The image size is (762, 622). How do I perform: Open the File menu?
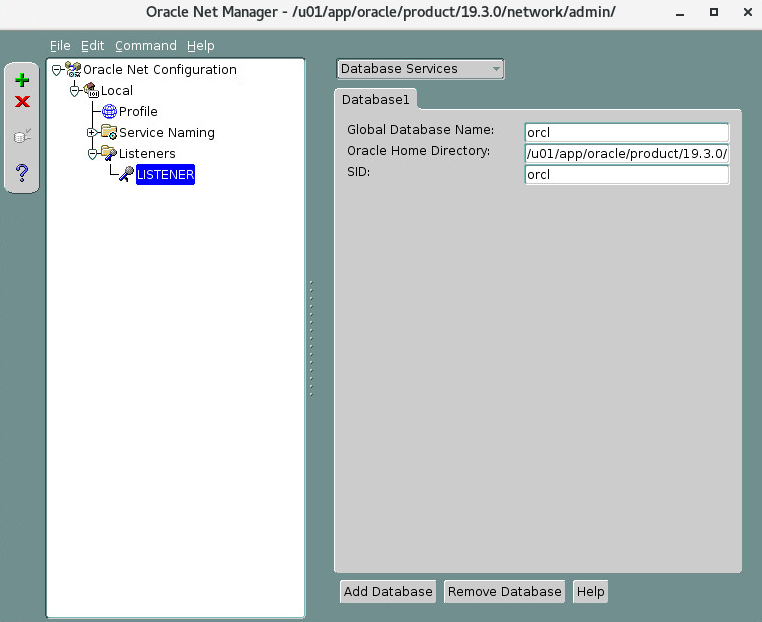click(60, 46)
